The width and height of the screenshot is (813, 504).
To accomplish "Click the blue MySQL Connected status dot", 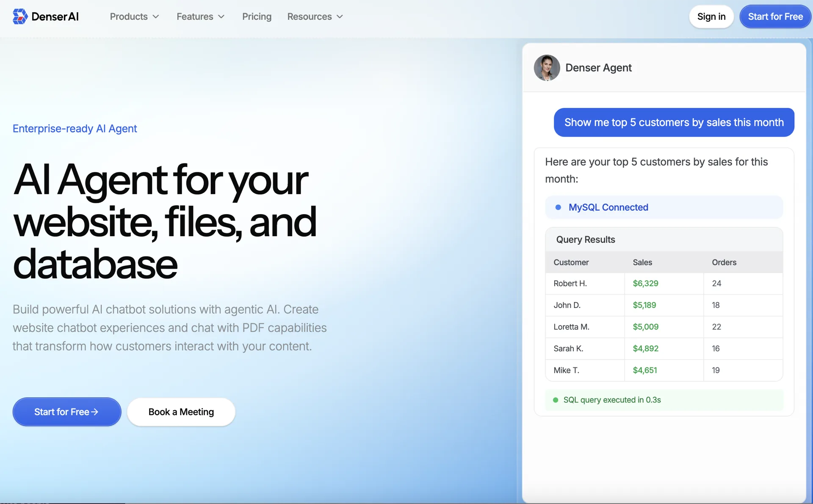I will coord(558,207).
